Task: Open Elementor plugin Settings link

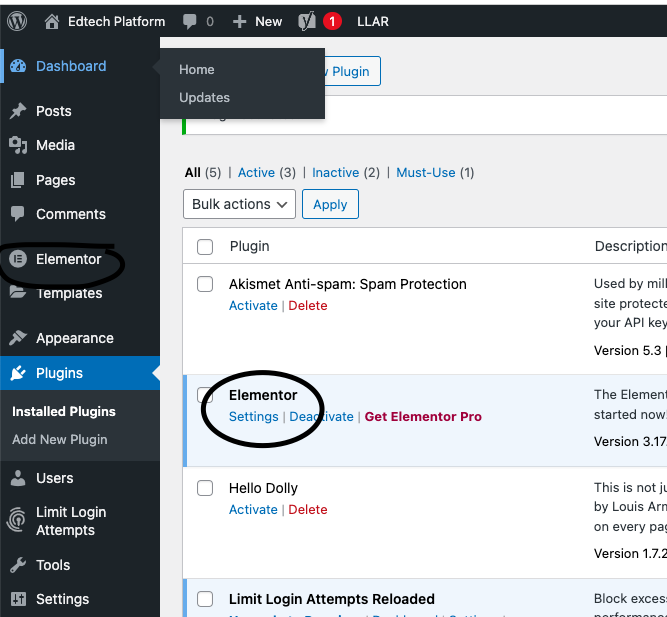Action: [254, 417]
